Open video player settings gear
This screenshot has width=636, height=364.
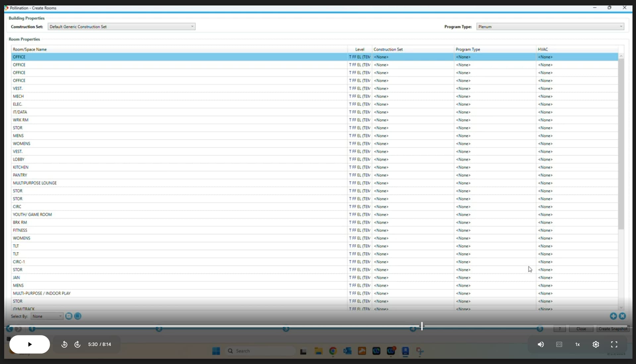(x=596, y=344)
